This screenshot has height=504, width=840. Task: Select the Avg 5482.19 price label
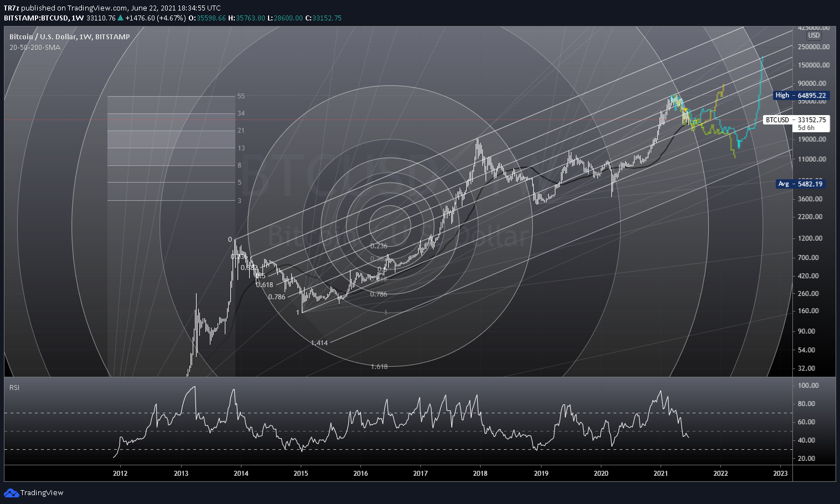tap(801, 184)
